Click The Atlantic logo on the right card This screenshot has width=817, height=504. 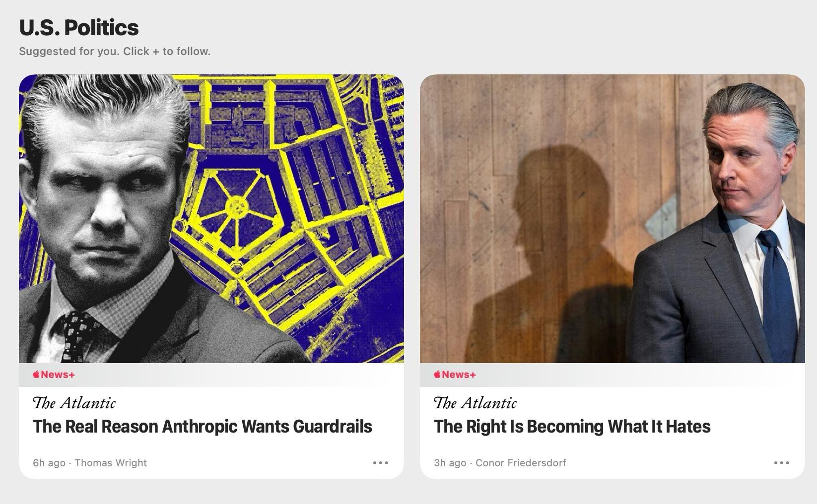[476, 403]
